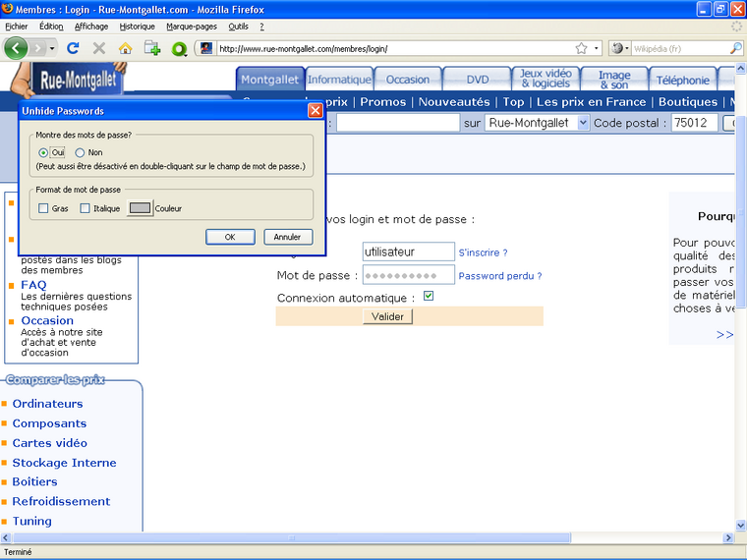Switch to the Informatique tab
Screen dimensions: 747x560
pyautogui.click(x=339, y=80)
